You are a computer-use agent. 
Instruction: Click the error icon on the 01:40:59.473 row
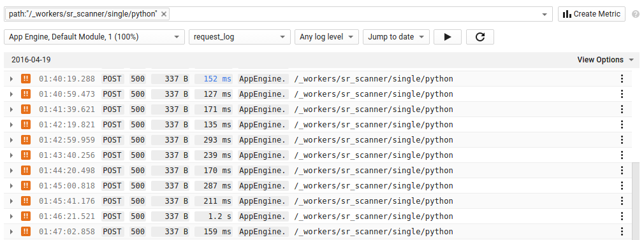(26, 94)
